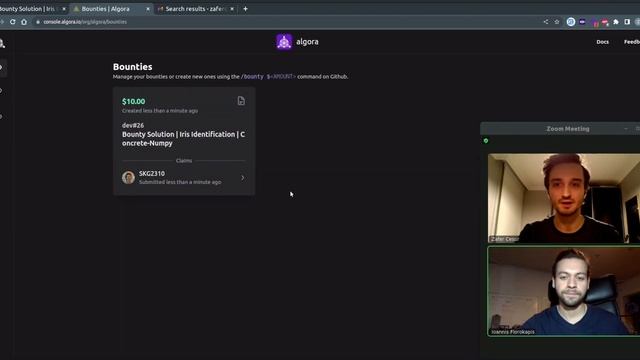
Task: Close the Bounty Solution | Iris tab
Action: click(x=64, y=9)
